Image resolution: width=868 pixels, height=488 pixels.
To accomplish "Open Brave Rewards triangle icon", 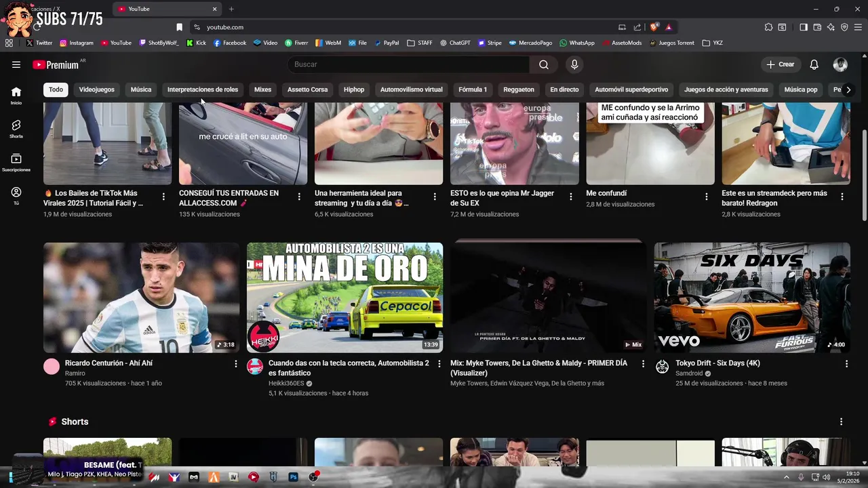I will click(x=669, y=27).
